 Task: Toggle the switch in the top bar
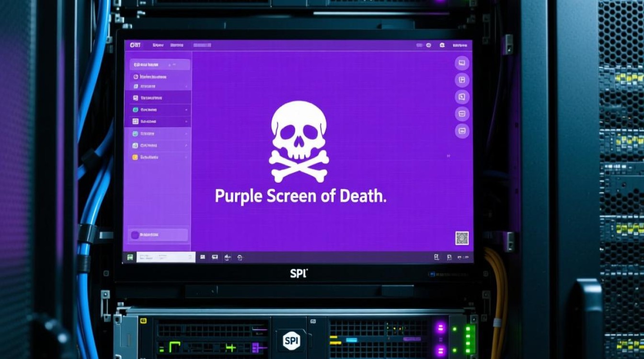click(419, 45)
